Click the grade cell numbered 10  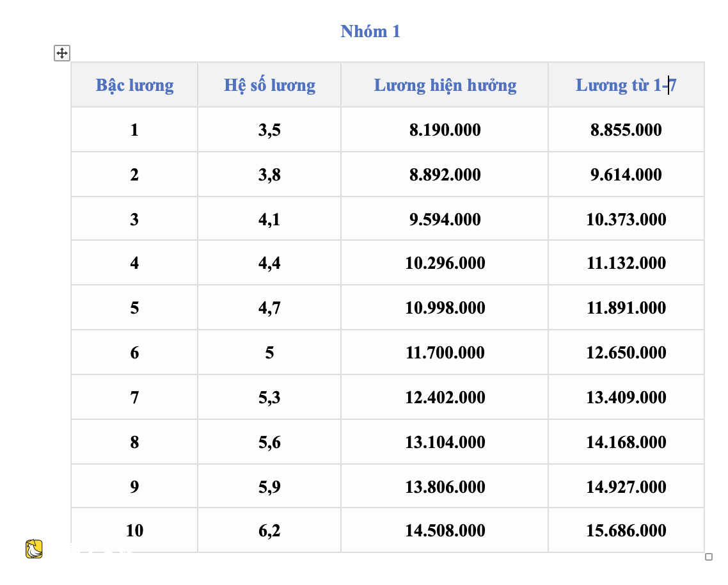tap(134, 530)
